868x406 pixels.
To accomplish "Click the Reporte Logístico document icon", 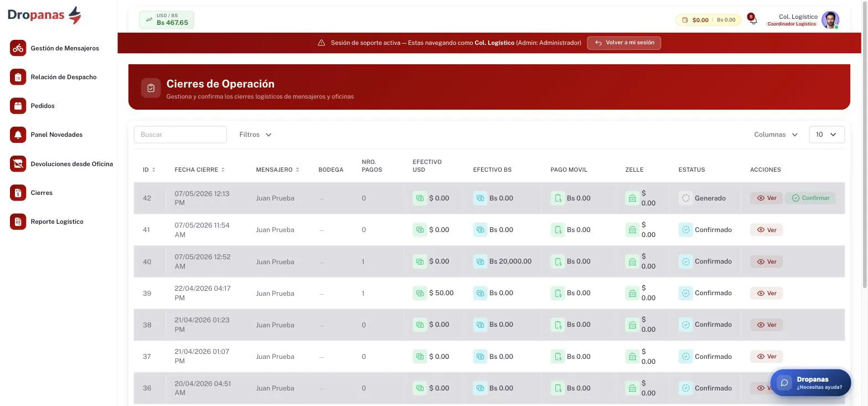I will click(18, 222).
